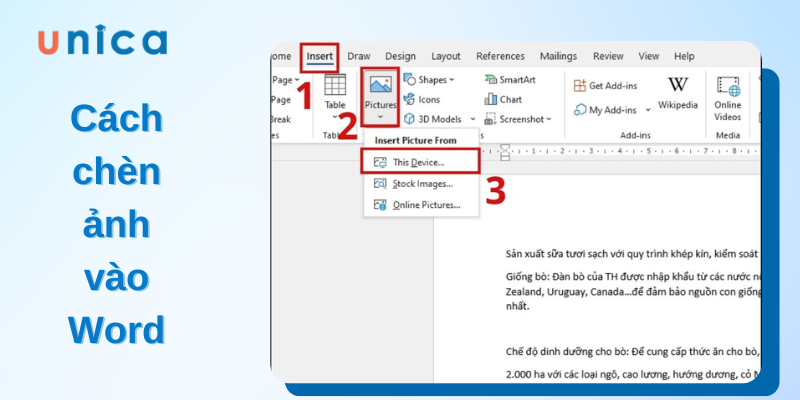
Task: Open the Screenshot dropdown
Action: point(518,119)
